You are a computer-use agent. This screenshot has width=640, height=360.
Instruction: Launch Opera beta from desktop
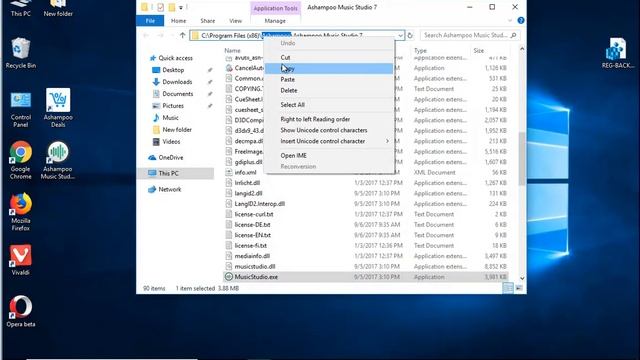[20, 311]
